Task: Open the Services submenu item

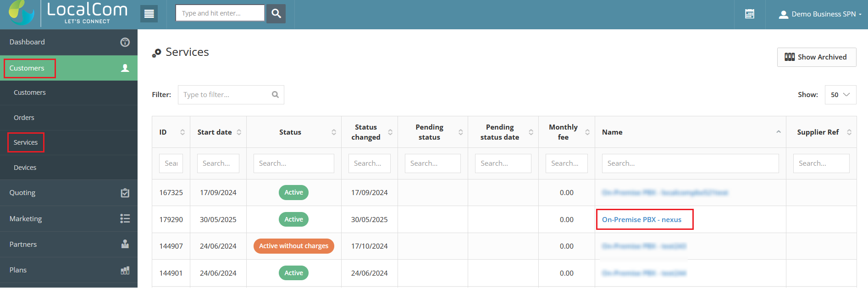Action: 26,142
